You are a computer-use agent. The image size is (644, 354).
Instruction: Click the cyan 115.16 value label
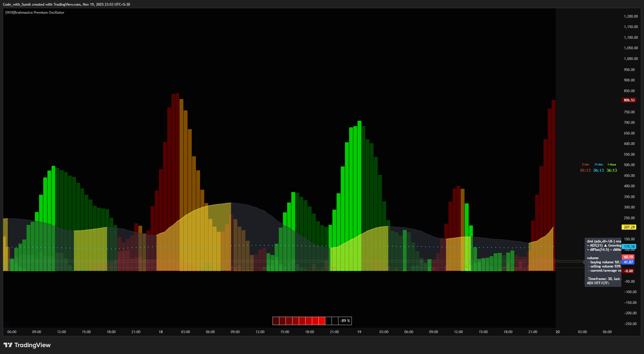pyautogui.click(x=629, y=247)
